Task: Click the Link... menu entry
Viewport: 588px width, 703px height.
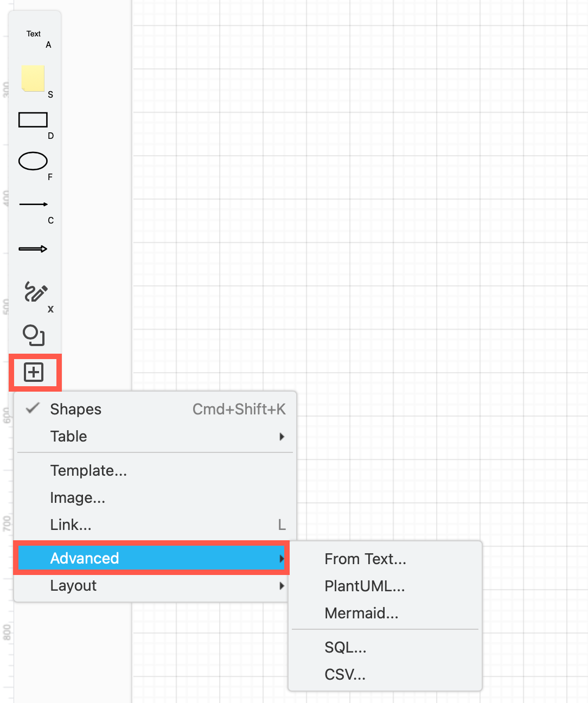Action: tap(71, 524)
